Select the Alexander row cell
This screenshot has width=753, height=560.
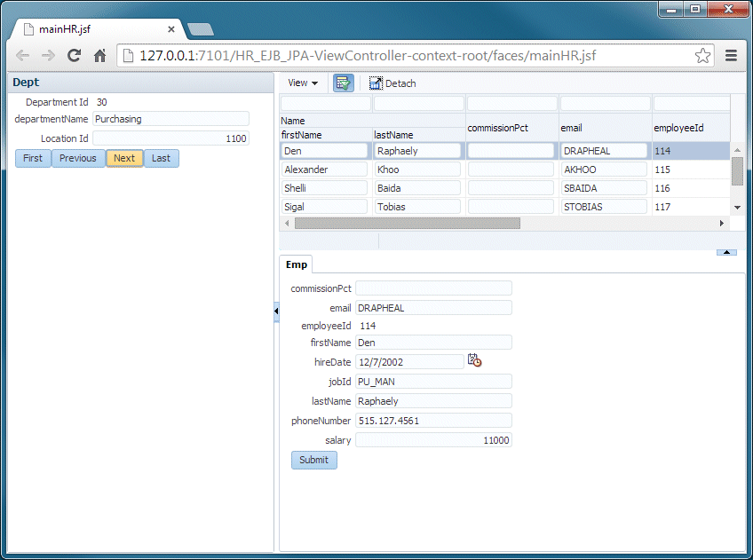[324, 170]
